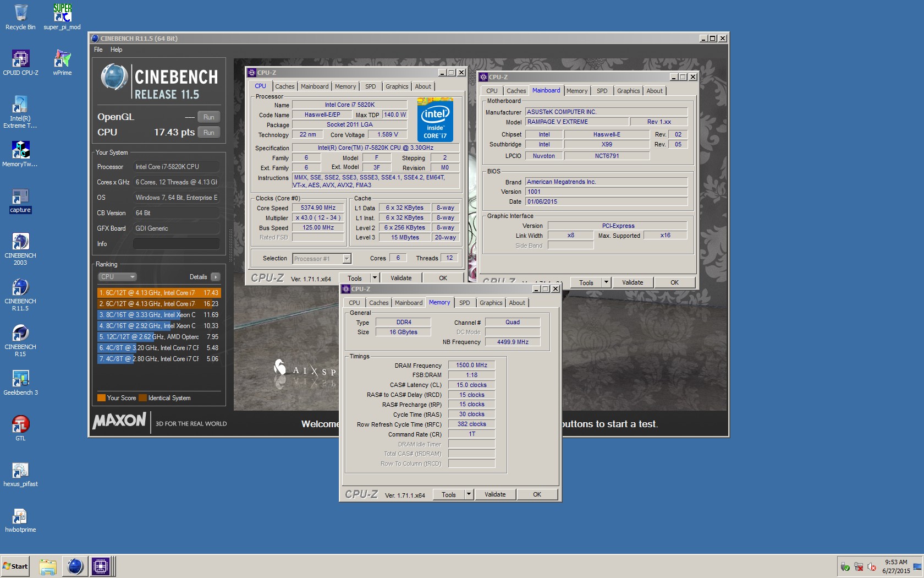Open CINEBENCH R11.5 desktop shortcut

tap(20, 295)
